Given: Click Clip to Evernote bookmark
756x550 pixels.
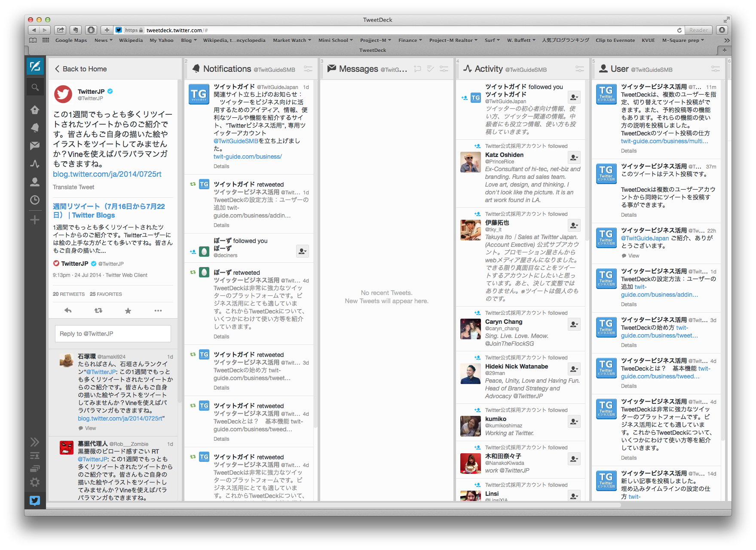Looking at the screenshot, I should 615,40.
